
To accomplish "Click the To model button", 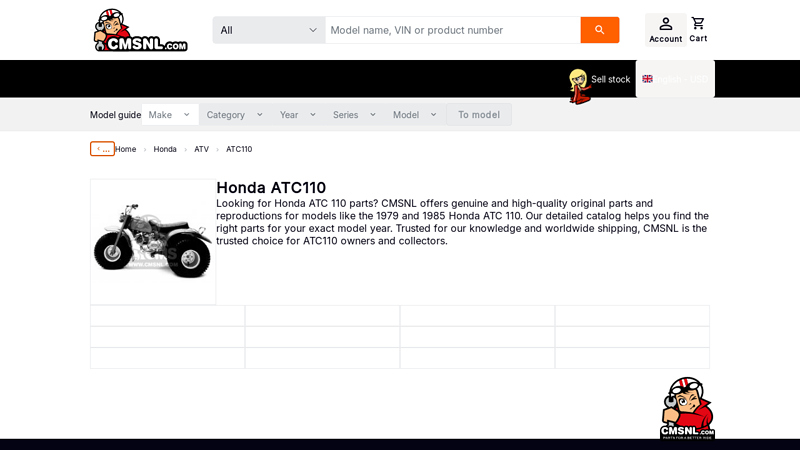I will click(x=479, y=115).
